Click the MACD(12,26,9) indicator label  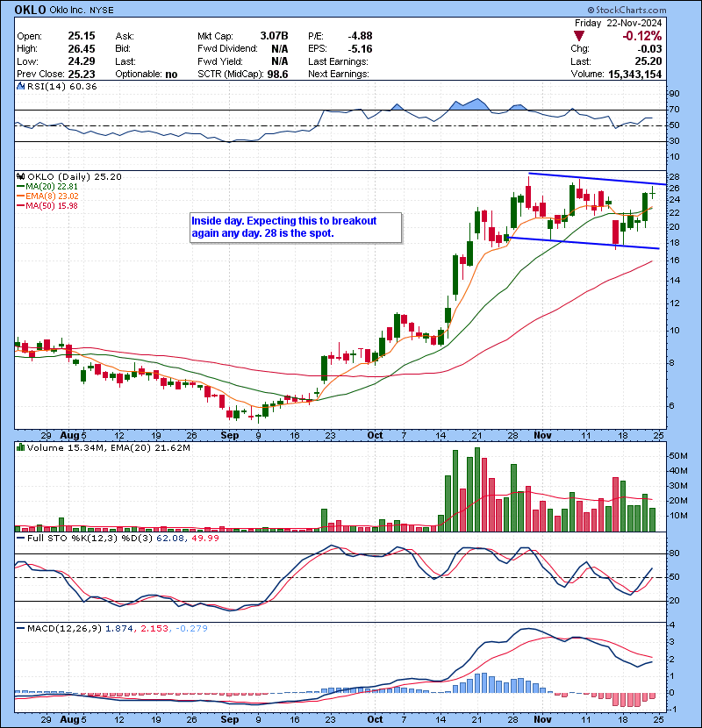tap(64, 628)
